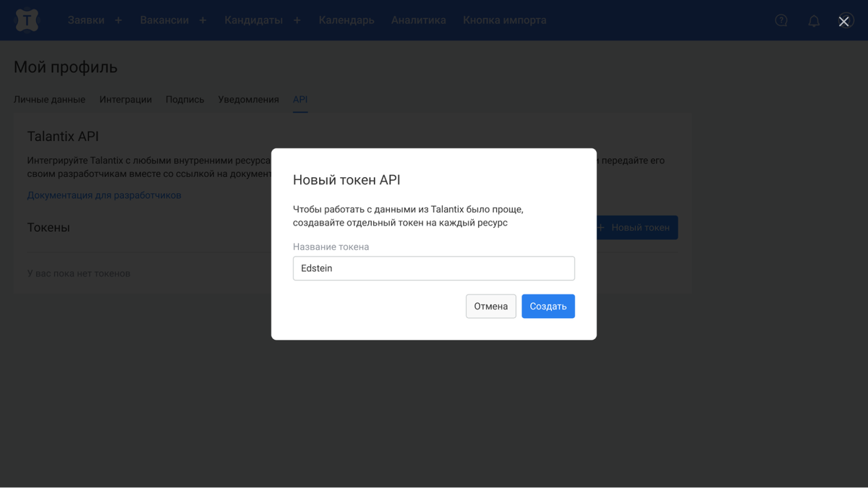Open the help question mark icon
Screen dimensions: 868x488
click(x=781, y=20)
